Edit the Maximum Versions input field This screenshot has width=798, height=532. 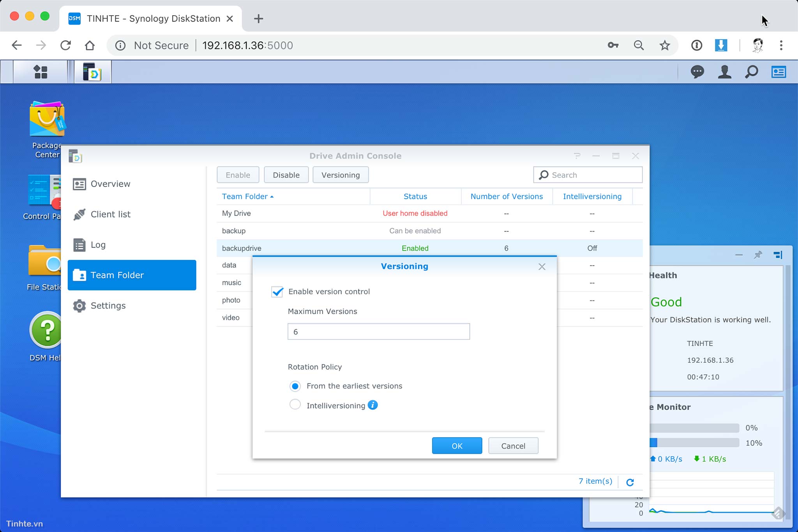coord(378,331)
